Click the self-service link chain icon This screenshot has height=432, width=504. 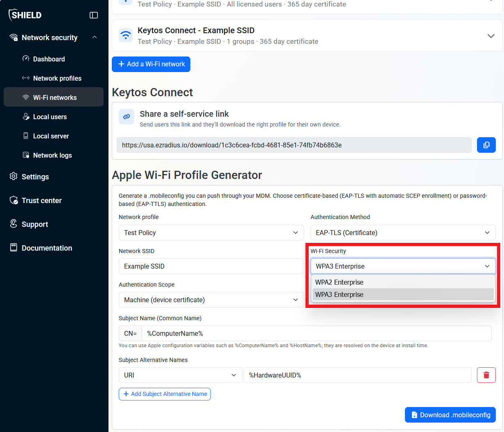127,117
